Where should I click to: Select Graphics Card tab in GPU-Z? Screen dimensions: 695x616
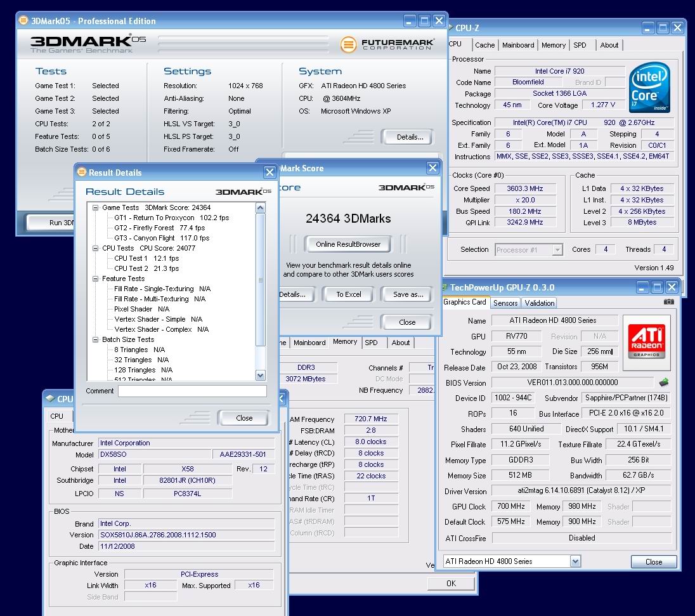465,302
